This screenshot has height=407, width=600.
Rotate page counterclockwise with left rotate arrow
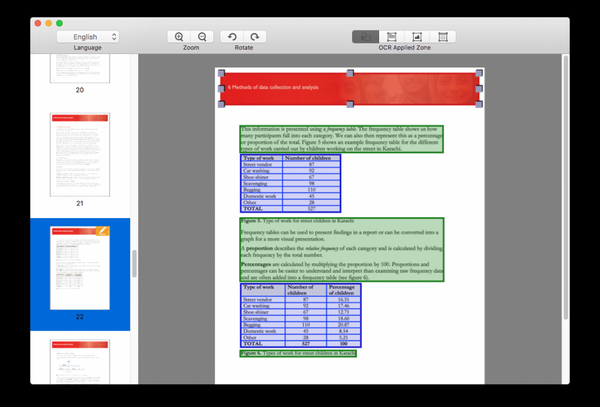pos(232,37)
